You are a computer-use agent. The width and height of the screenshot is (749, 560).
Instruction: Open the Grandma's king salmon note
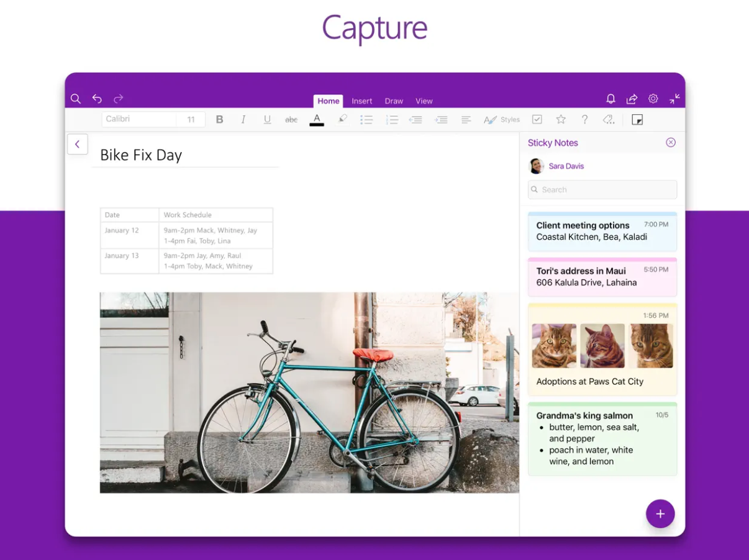click(x=602, y=439)
